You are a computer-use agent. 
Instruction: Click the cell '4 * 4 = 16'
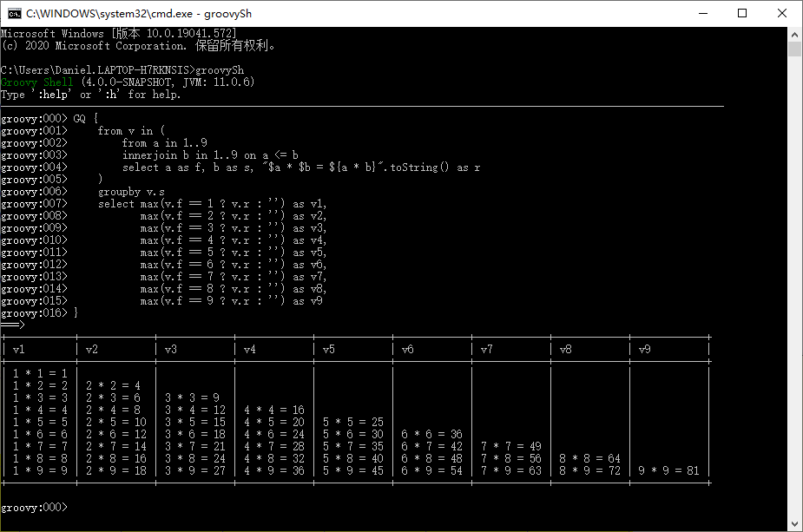(x=274, y=410)
